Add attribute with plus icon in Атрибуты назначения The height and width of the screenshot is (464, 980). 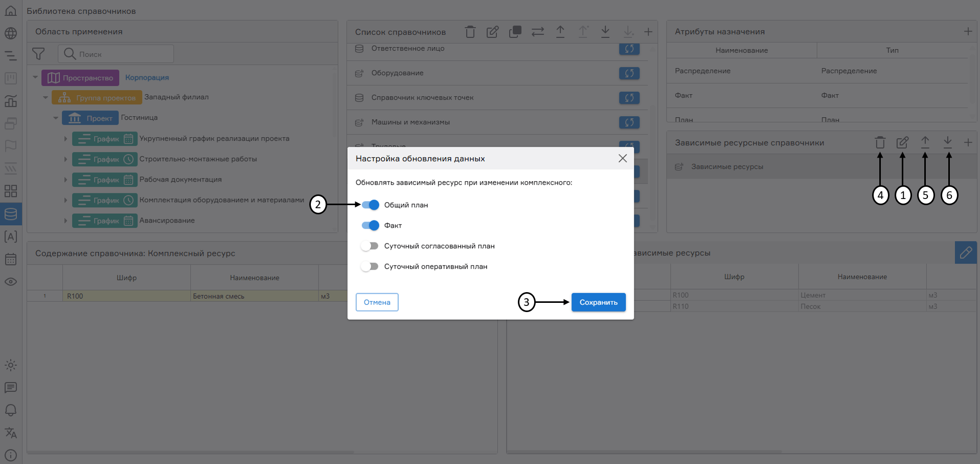click(x=968, y=31)
